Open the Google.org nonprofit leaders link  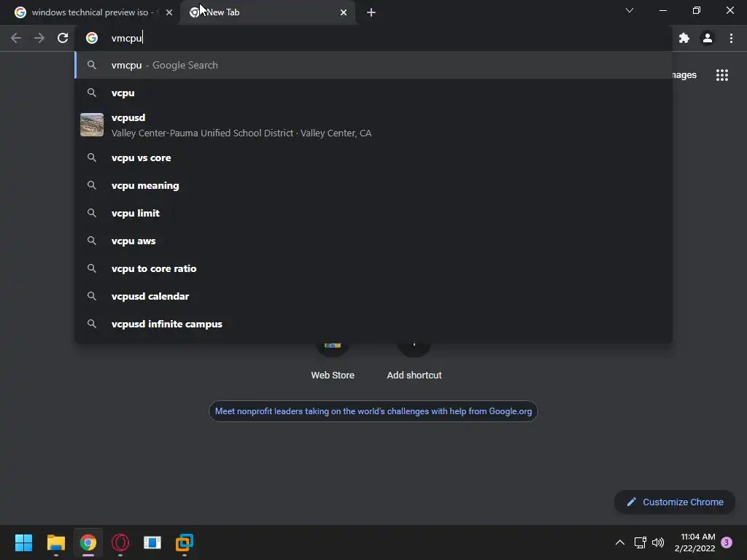[373, 411]
